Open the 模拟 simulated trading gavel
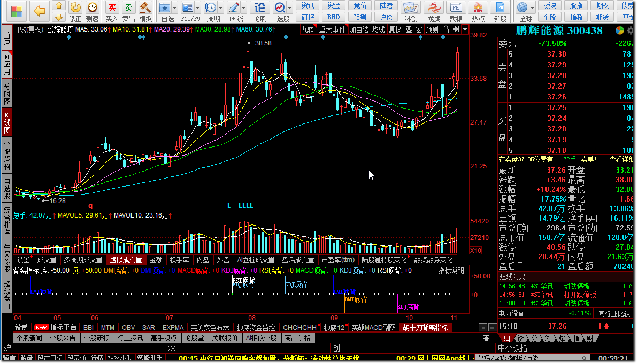This screenshot has width=638, height=364. coord(145,11)
